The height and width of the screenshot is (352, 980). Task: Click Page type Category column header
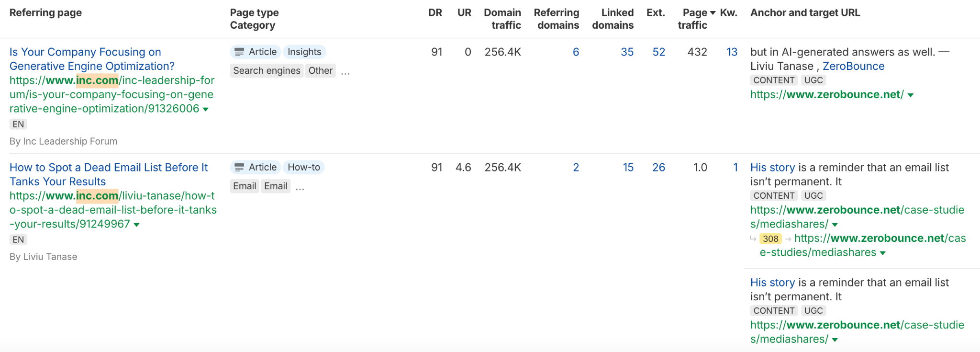click(x=254, y=19)
